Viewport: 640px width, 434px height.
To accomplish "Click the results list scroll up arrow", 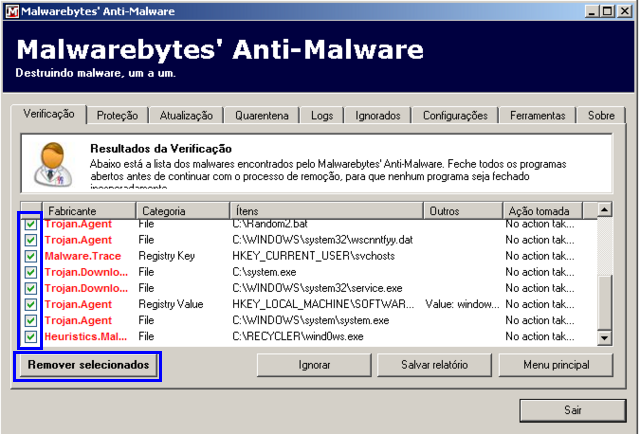I will [604, 211].
